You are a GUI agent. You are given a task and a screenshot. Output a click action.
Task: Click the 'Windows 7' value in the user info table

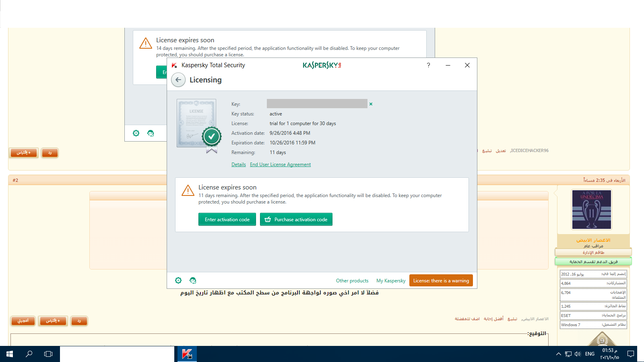(571, 325)
